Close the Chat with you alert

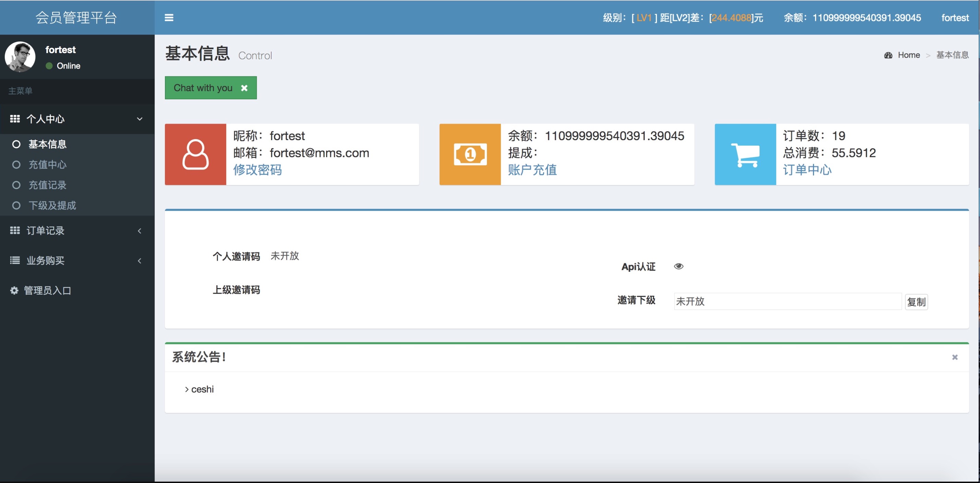244,88
